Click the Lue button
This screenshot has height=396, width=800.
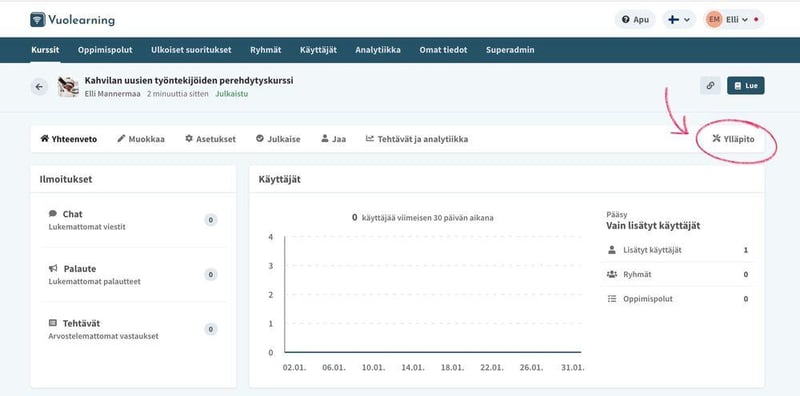coord(745,86)
